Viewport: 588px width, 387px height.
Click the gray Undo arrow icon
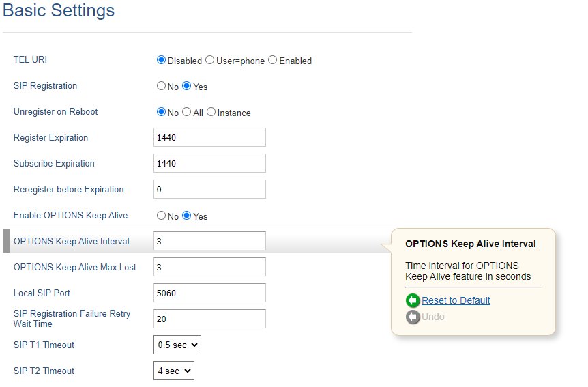(x=413, y=317)
